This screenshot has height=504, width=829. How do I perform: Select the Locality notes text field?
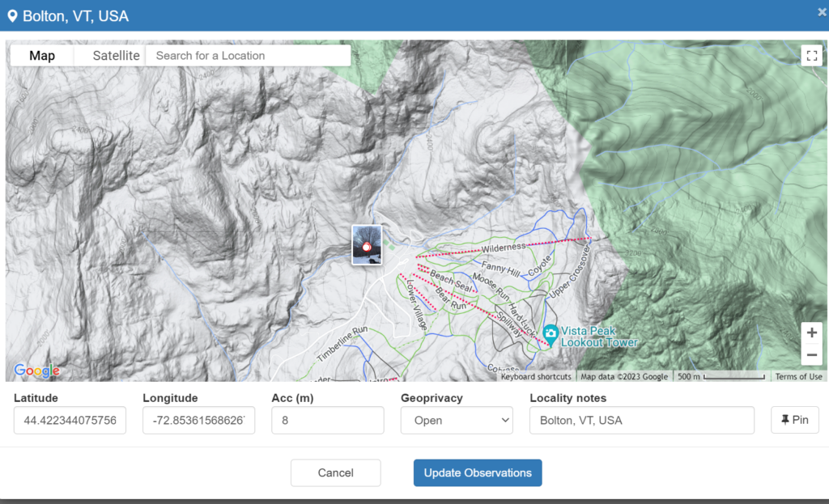[x=641, y=420]
